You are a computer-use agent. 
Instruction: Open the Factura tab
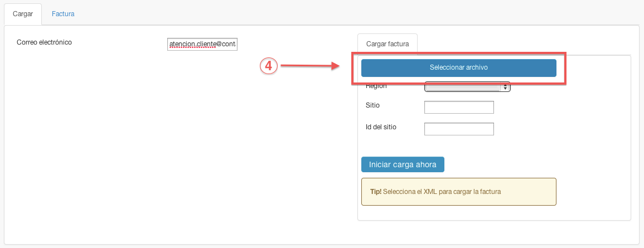(63, 14)
